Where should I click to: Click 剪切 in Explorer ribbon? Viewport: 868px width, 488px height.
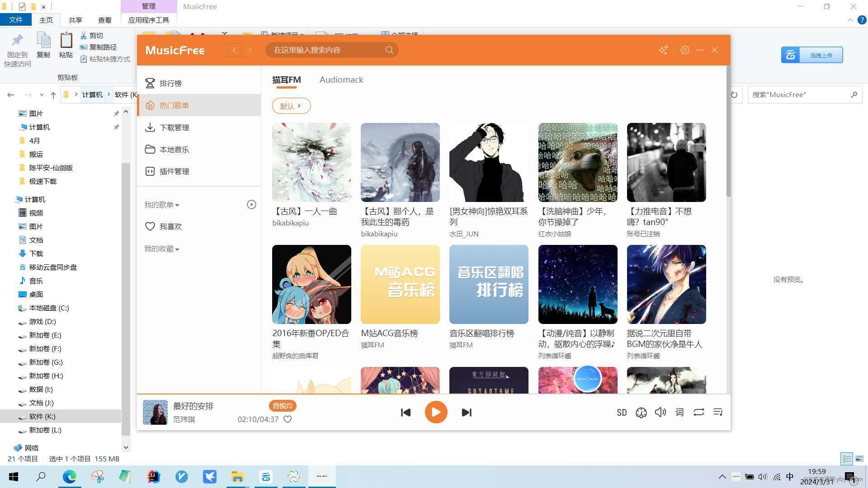pyautogui.click(x=92, y=35)
